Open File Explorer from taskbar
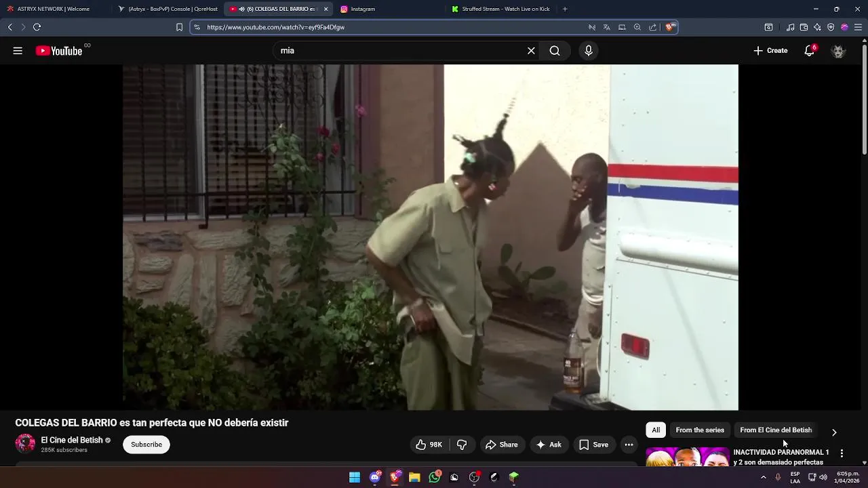 tap(414, 477)
